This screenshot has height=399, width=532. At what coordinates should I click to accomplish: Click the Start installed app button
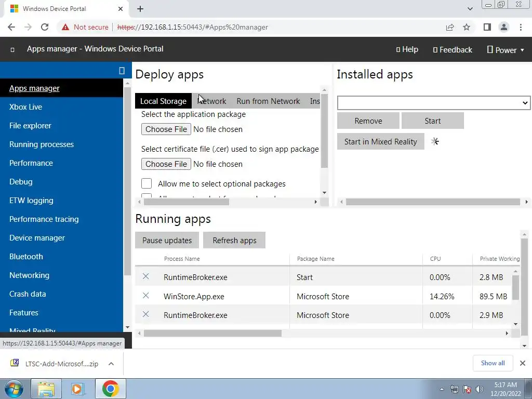[433, 121]
